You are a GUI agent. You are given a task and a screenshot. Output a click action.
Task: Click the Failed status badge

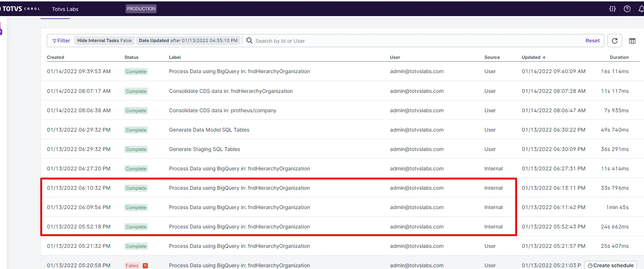(x=132, y=266)
